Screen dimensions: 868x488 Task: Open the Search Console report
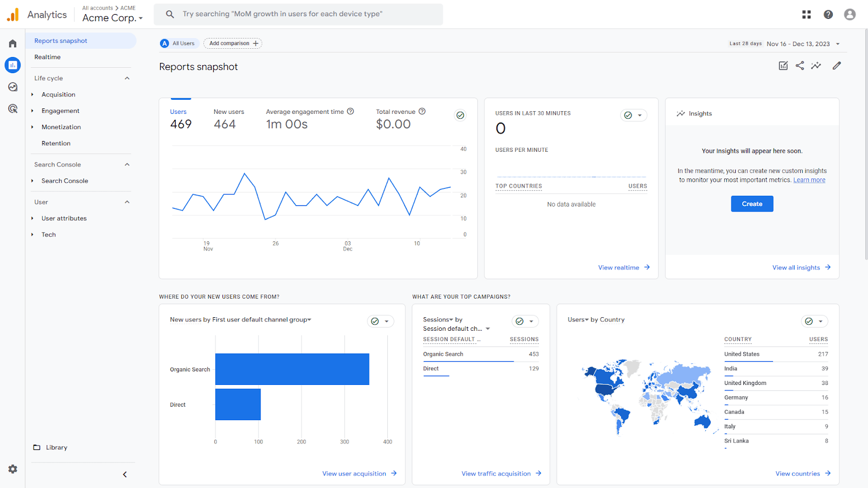[65, 181]
